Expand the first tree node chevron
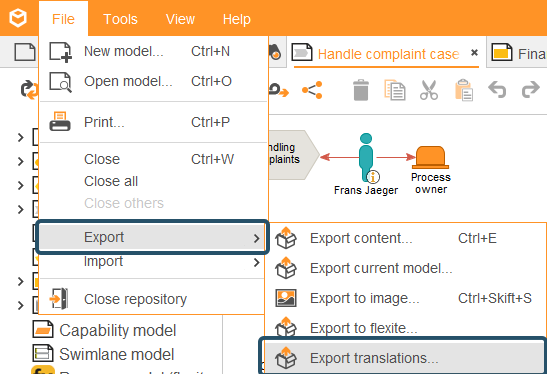 [x=21, y=137]
